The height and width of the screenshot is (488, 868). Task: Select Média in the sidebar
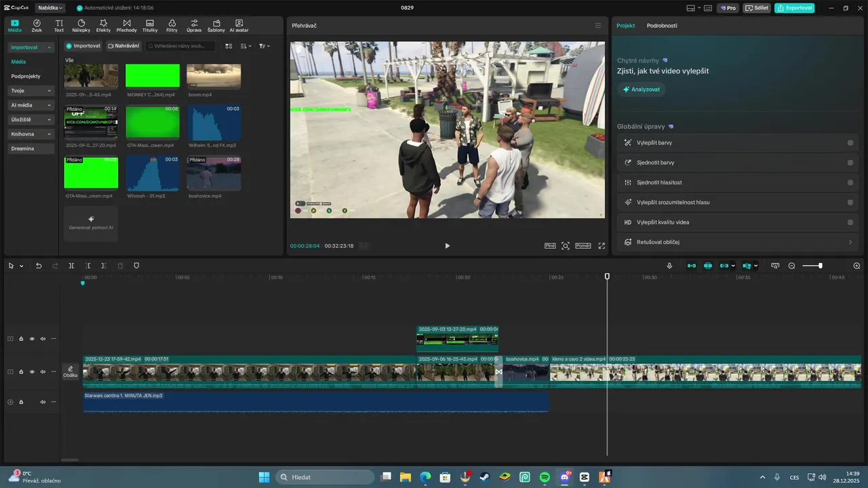click(18, 62)
